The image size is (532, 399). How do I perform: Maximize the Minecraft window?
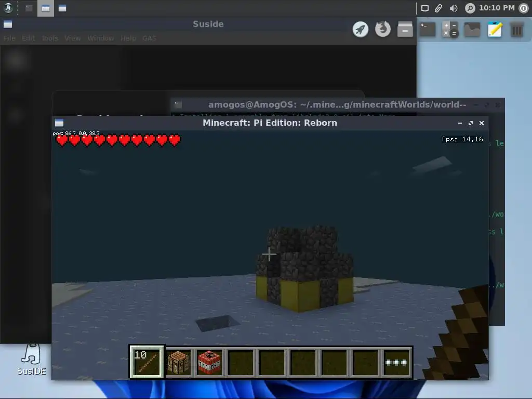pyautogui.click(x=470, y=123)
